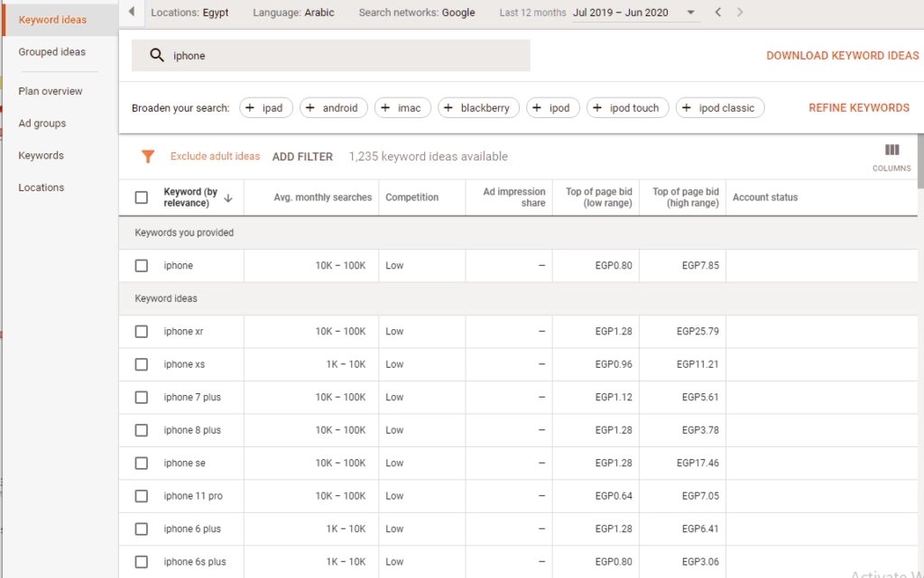This screenshot has width=924, height=578.
Task: Check the 'iphone xr' row
Action: tap(142, 331)
